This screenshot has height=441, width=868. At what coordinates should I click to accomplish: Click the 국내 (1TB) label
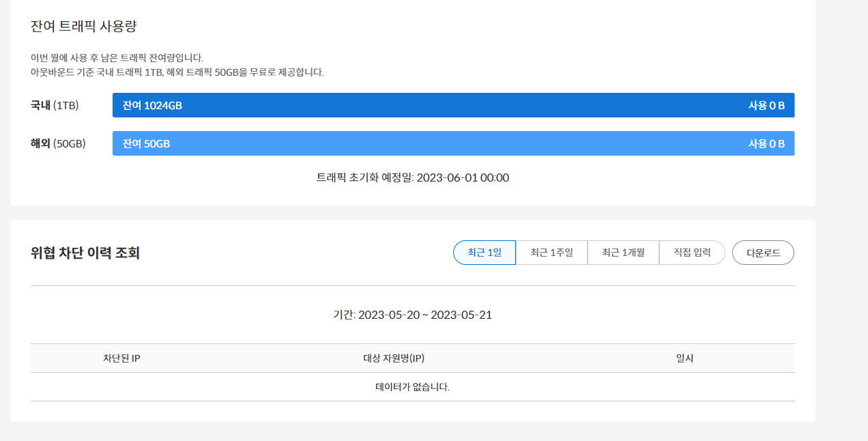(55, 105)
